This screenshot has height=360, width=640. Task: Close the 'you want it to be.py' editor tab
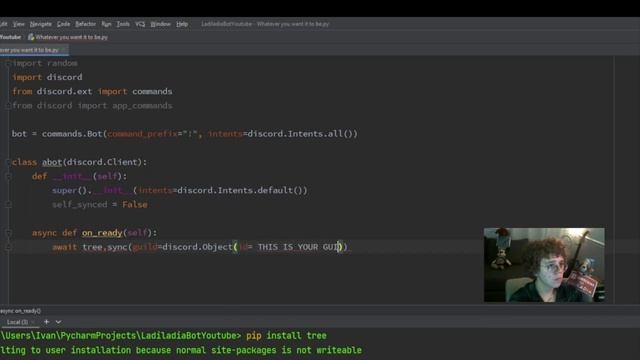point(63,50)
